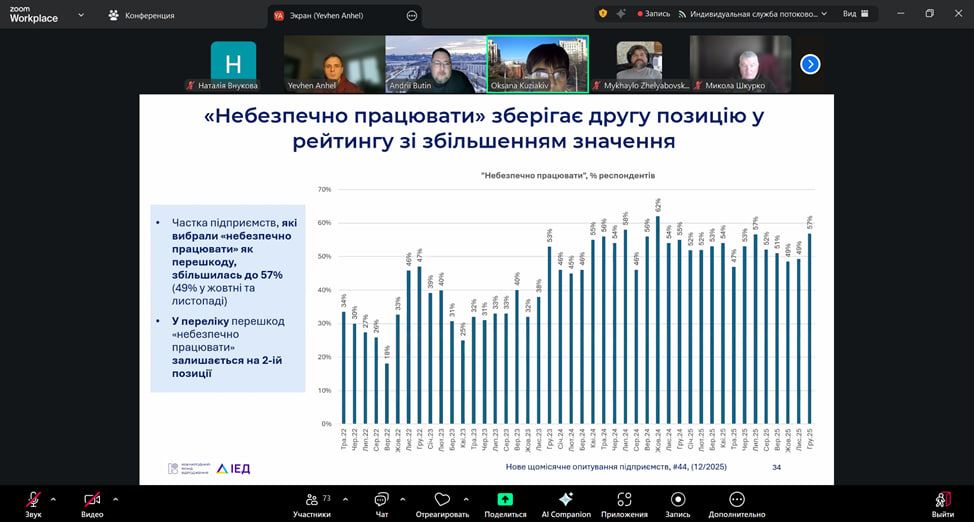The width and height of the screenshot is (974, 522).
Task: Select Andrii Butin's video thumbnail
Action: click(435, 62)
